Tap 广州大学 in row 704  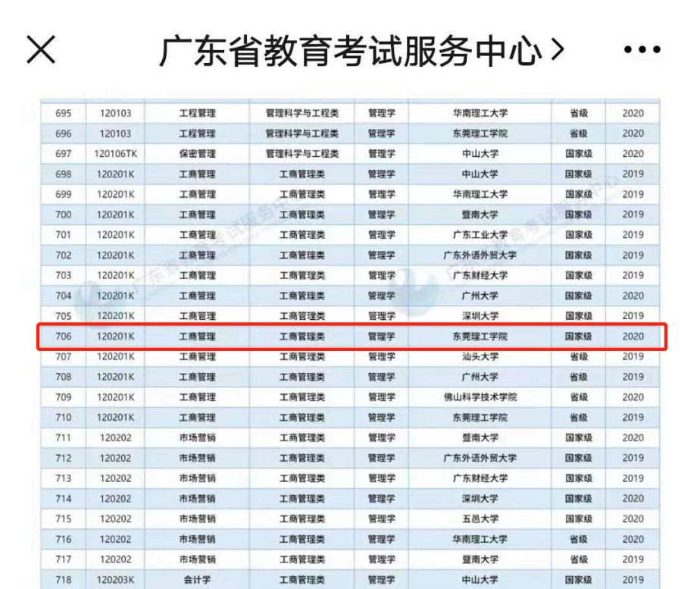click(x=480, y=296)
